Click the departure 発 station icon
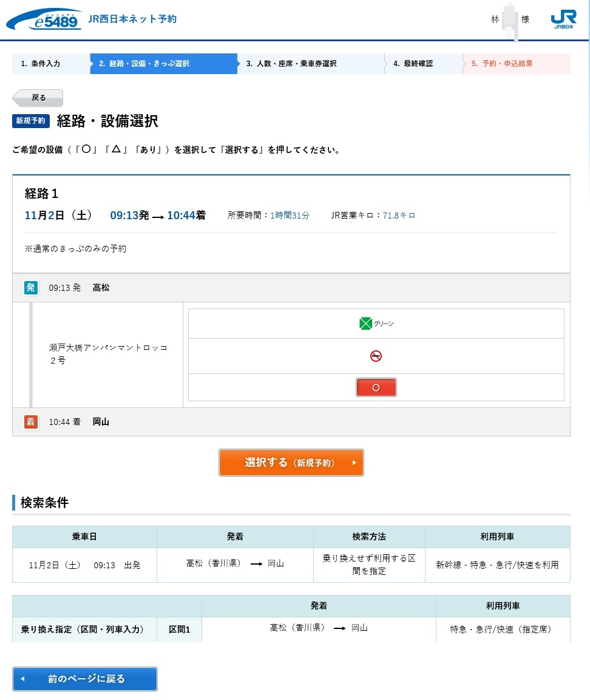 [x=31, y=288]
